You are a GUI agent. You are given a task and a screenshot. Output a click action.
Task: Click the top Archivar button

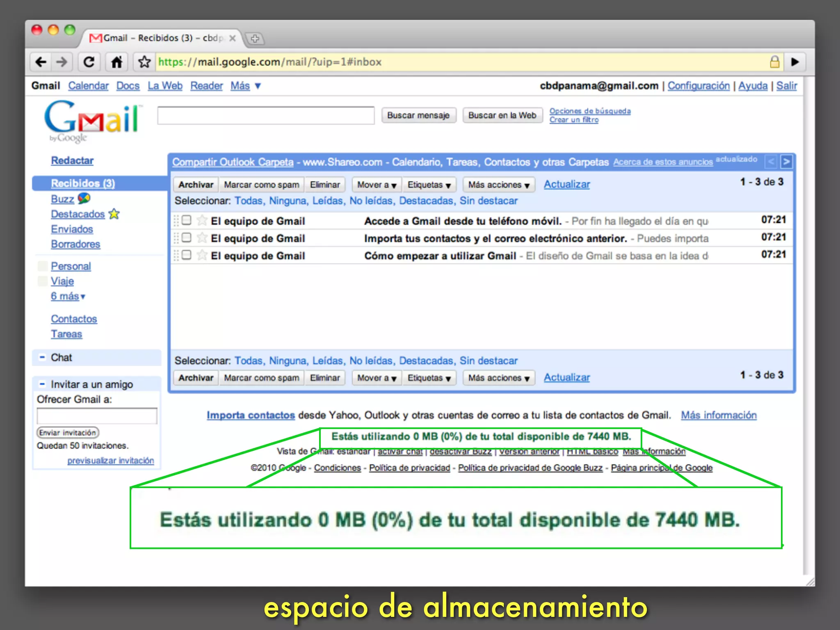196,185
